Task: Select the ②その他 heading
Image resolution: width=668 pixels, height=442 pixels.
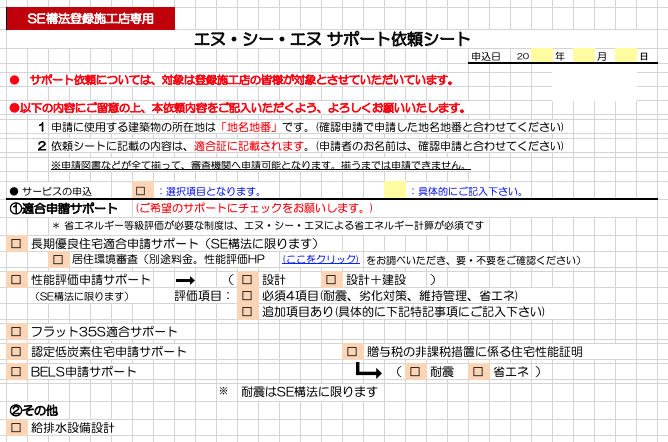Action: tap(33, 410)
